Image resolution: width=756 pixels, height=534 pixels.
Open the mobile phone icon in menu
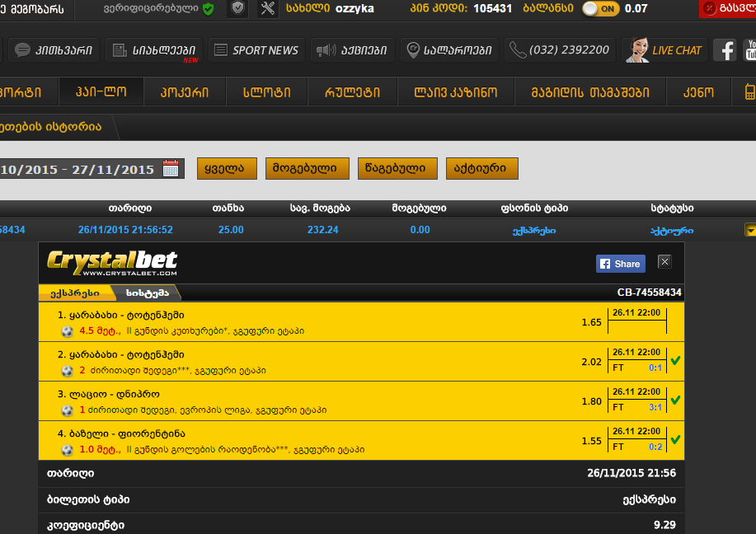click(x=749, y=91)
